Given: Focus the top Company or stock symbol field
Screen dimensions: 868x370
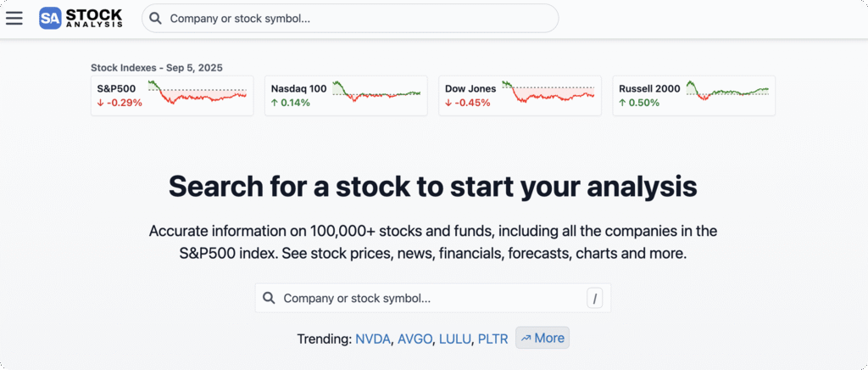Looking at the screenshot, I should [356, 19].
